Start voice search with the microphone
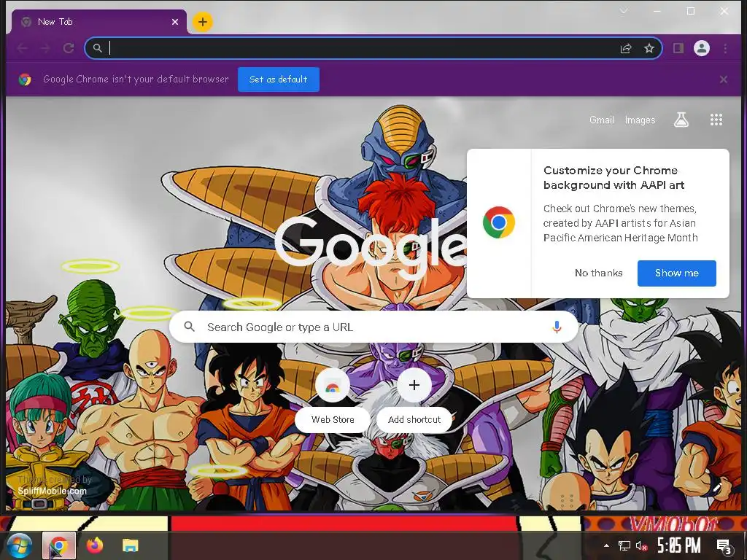Viewport: 747px width, 560px height. point(557,327)
